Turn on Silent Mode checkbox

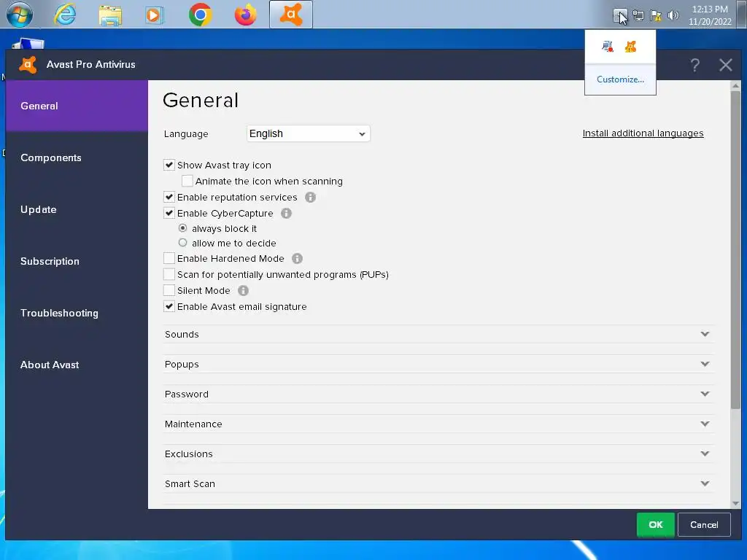169,290
